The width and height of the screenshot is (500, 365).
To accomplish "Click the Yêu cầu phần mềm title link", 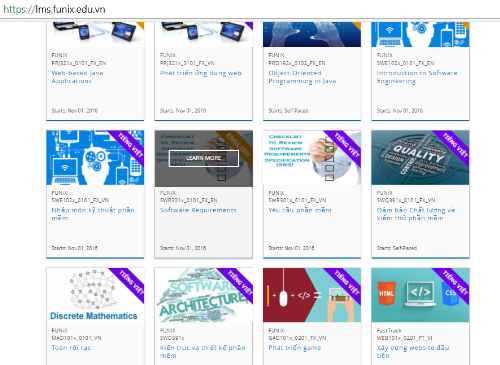I will tap(300, 210).
